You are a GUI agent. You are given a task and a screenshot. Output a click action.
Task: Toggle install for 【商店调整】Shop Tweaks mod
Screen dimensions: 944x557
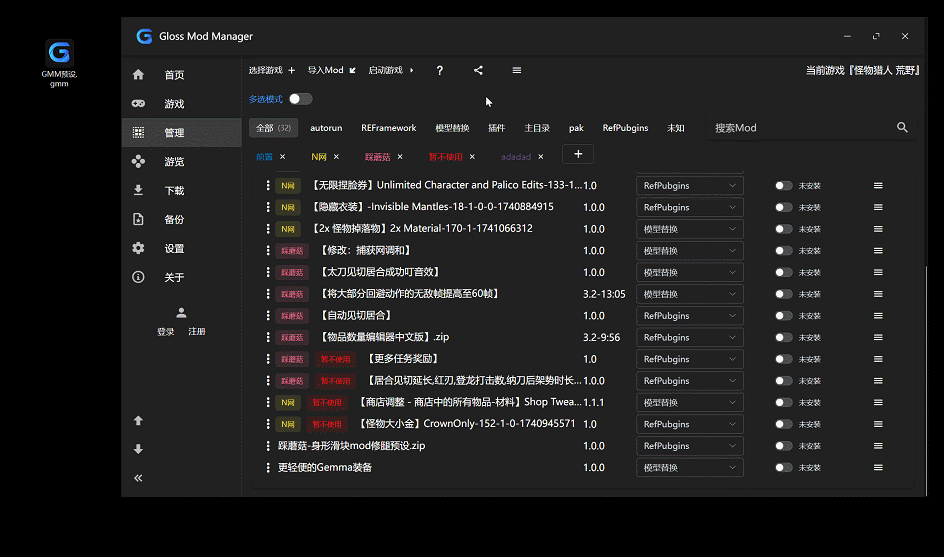tap(783, 402)
